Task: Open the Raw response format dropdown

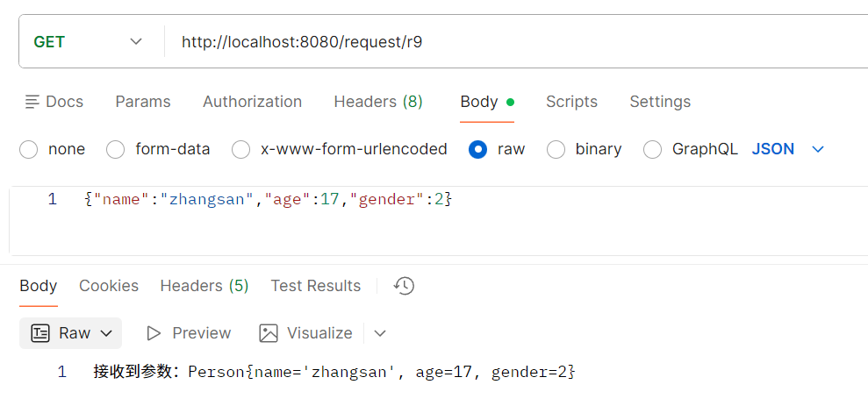Action: pos(107,333)
